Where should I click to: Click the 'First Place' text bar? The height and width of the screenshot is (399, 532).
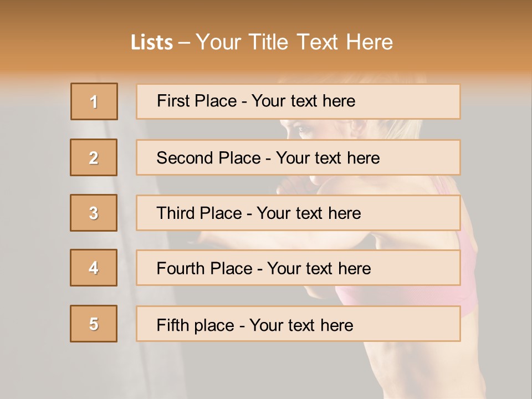coord(298,101)
